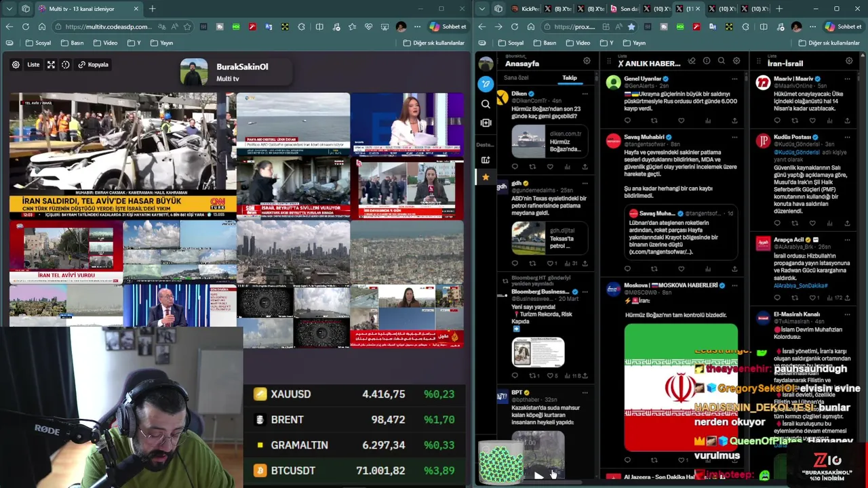The image size is (868, 488).
Task: Click the Liste button in Multi tv
Action: point(33,64)
